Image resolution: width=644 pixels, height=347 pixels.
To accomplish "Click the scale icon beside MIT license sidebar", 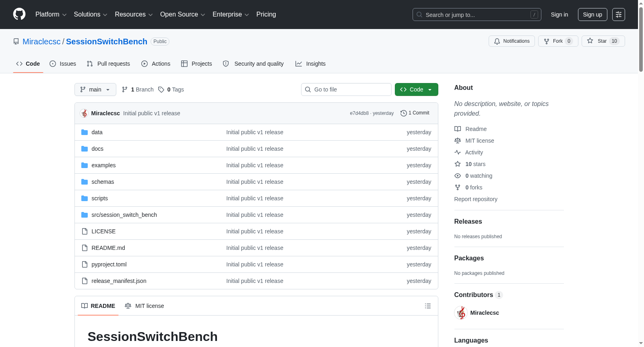I will point(458,141).
